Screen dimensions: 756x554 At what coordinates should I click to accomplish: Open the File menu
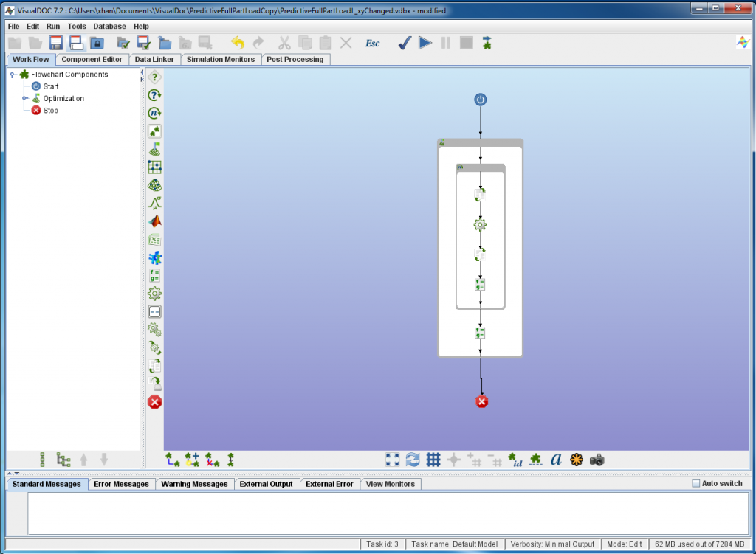(13, 26)
